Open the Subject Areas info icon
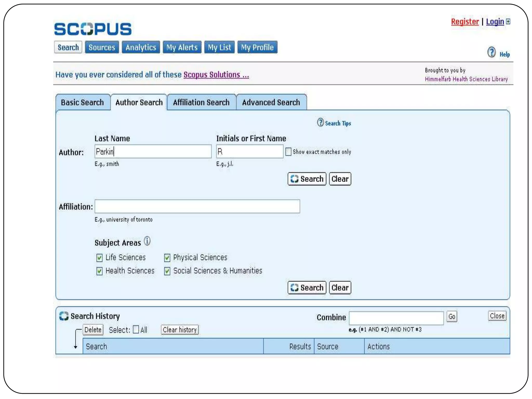This screenshot has height=399, width=532. click(147, 241)
